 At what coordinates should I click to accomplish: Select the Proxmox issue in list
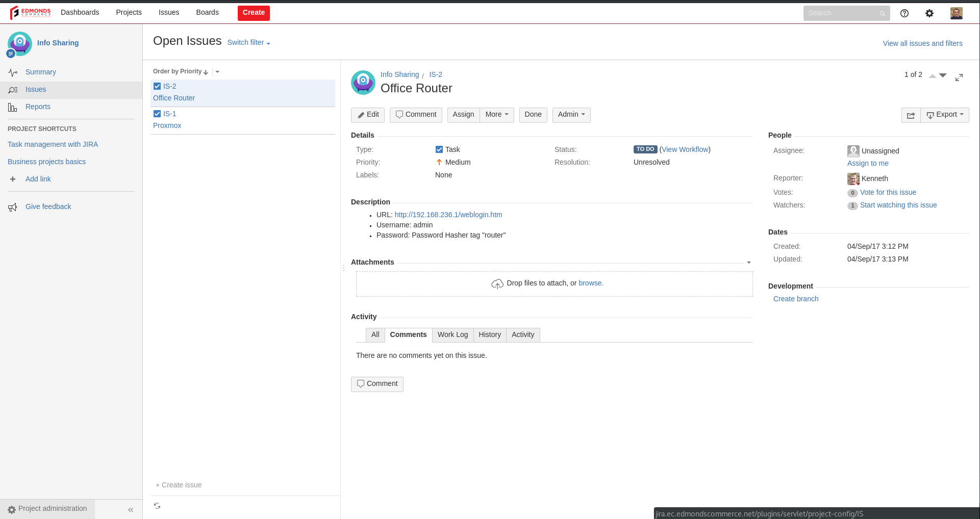(x=243, y=120)
